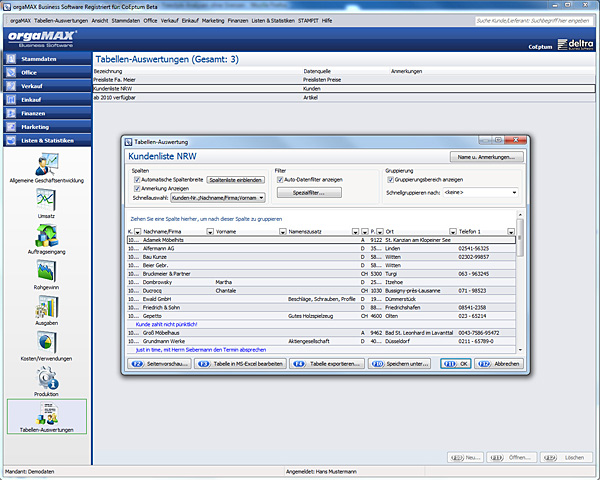600x480 pixels.
Task: Click the Speichern unter button
Action: pos(399,364)
